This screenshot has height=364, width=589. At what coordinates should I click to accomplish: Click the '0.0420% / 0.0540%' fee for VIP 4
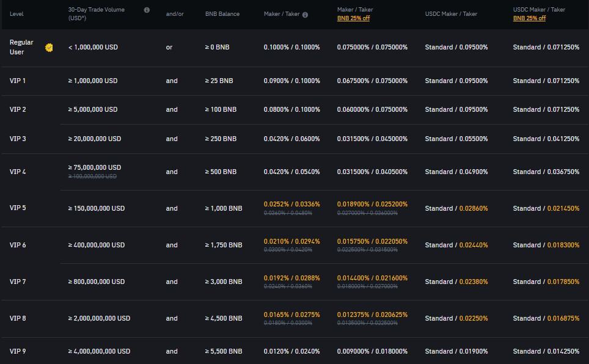(292, 172)
